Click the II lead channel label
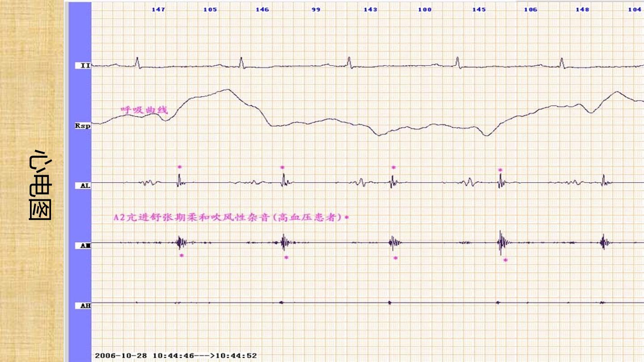Viewport: 644px width, 362px height. [83, 66]
